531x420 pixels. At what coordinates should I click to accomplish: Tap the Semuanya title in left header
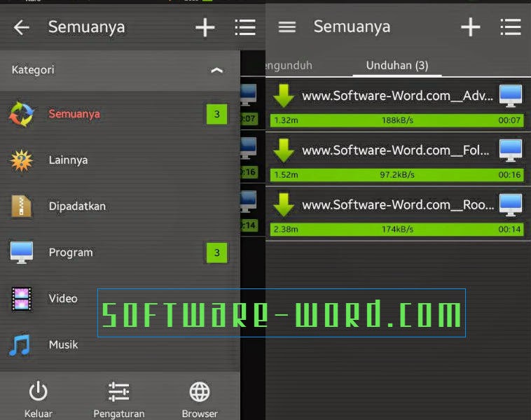86,27
